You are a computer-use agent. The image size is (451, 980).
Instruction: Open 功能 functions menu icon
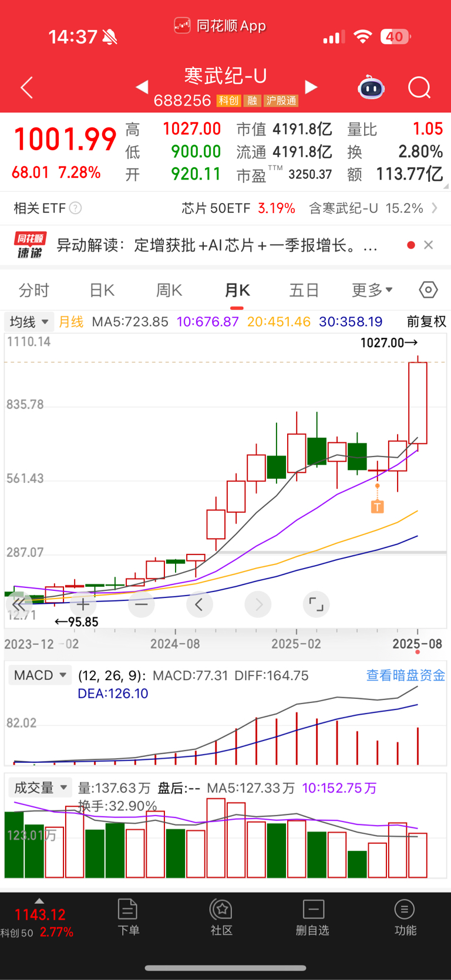point(405,917)
